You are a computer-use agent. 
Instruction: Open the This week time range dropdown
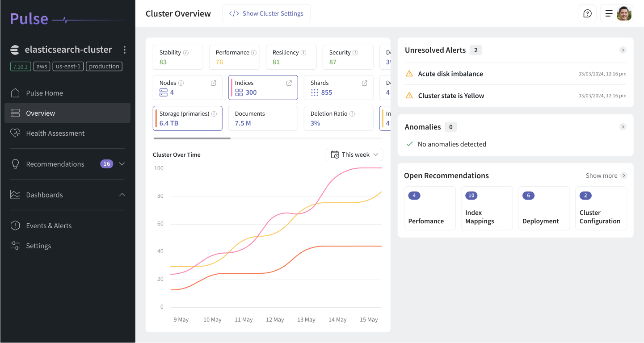[x=354, y=155]
